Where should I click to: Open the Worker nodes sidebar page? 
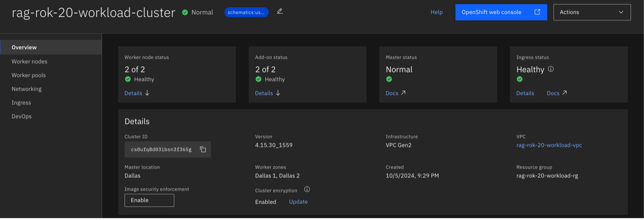pos(29,61)
